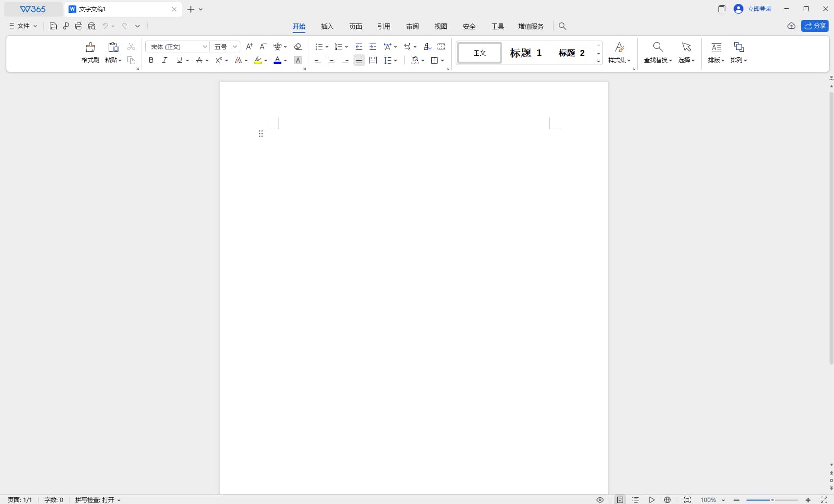834x504 pixels.
Task: Click the 分享 share button
Action: pyautogui.click(x=815, y=26)
